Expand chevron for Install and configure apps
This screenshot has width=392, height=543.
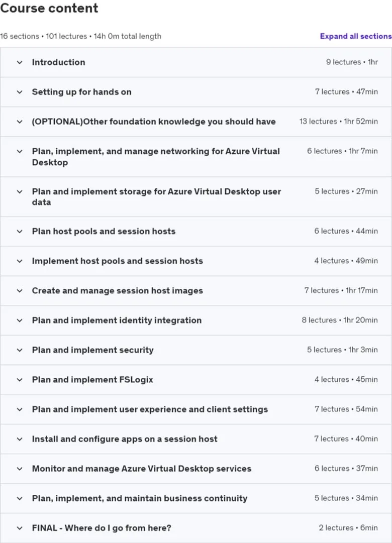[x=20, y=439]
